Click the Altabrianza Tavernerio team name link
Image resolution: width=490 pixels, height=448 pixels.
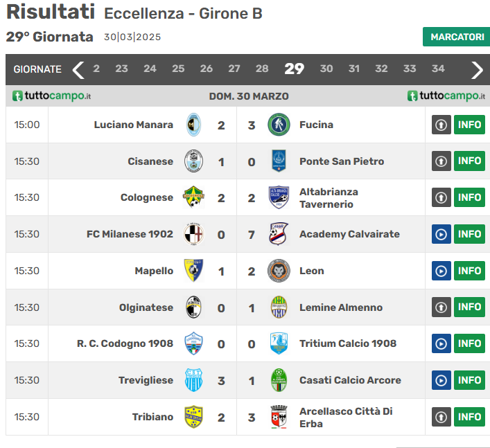(328, 197)
